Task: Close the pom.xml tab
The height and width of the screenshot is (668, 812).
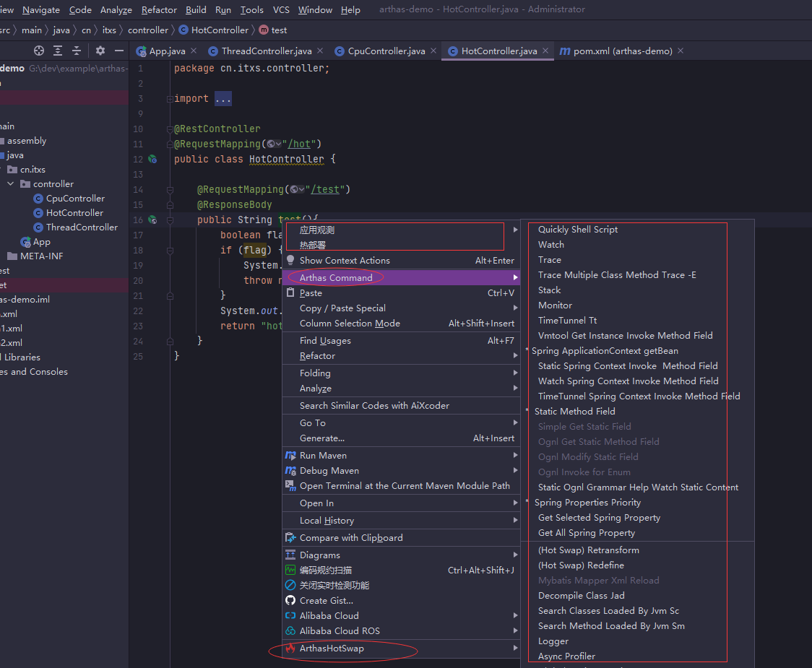Action: tap(681, 51)
